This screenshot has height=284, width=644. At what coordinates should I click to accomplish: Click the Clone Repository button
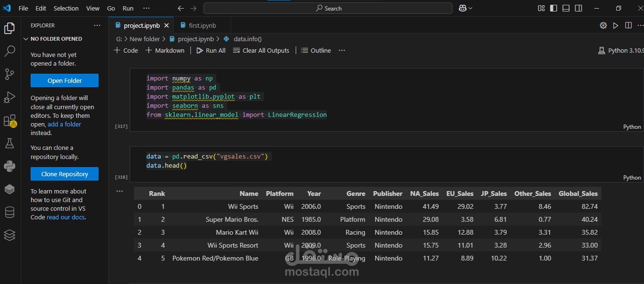(x=65, y=174)
